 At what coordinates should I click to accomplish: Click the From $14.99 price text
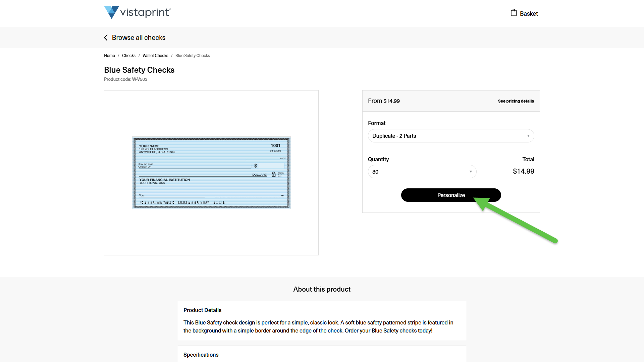click(384, 101)
